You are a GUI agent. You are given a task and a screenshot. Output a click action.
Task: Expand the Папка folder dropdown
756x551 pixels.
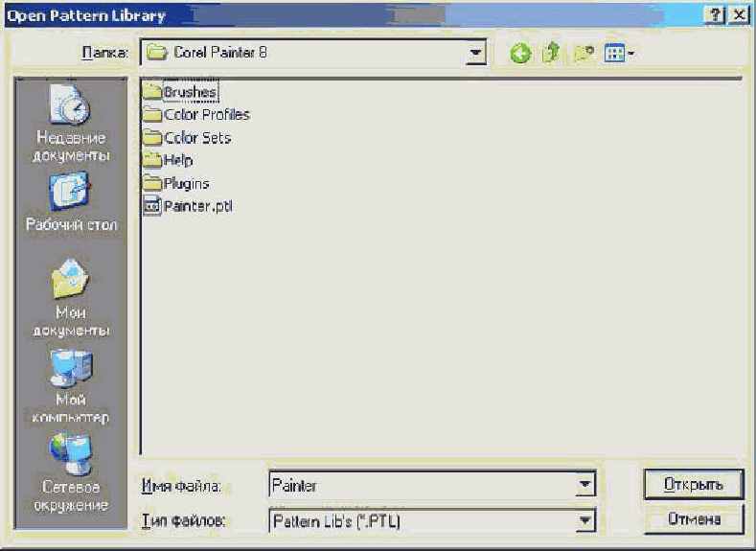(475, 53)
